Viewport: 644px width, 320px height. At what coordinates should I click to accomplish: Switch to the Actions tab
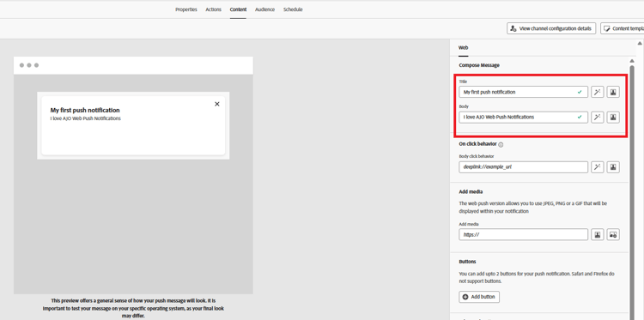coord(213,9)
